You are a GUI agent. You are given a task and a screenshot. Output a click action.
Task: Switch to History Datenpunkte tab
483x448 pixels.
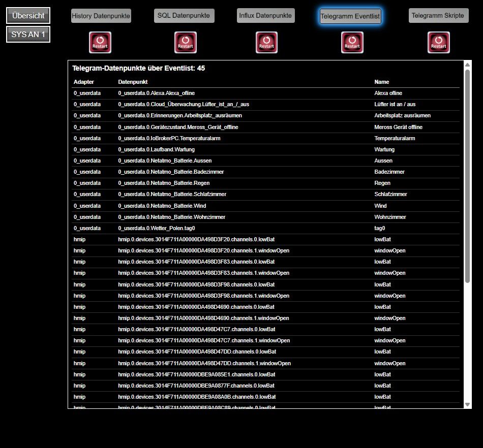point(101,16)
